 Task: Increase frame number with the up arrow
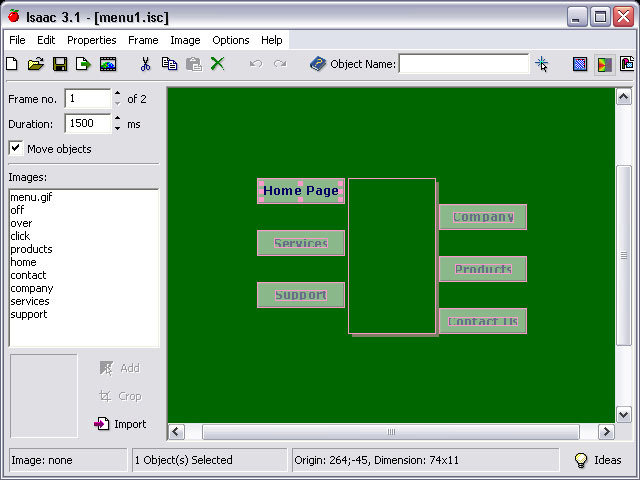pos(118,93)
